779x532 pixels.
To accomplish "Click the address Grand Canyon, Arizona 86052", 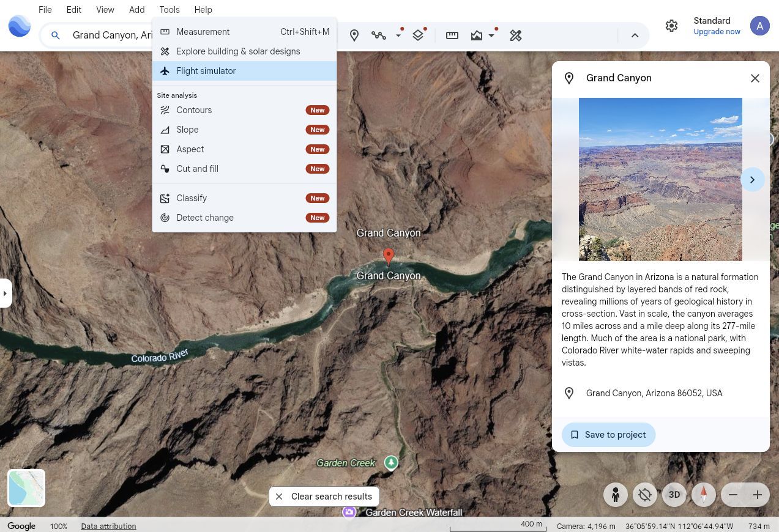I will (x=654, y=393).
